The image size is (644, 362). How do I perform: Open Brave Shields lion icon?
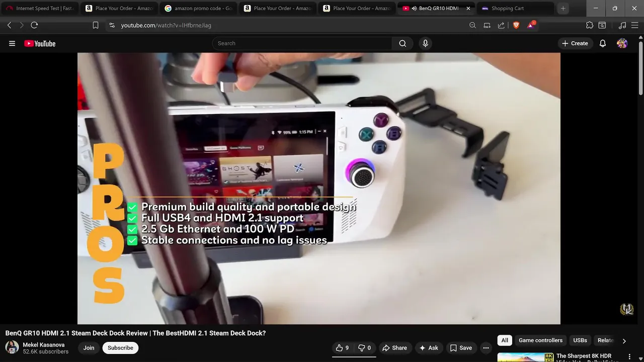[516, 25]
